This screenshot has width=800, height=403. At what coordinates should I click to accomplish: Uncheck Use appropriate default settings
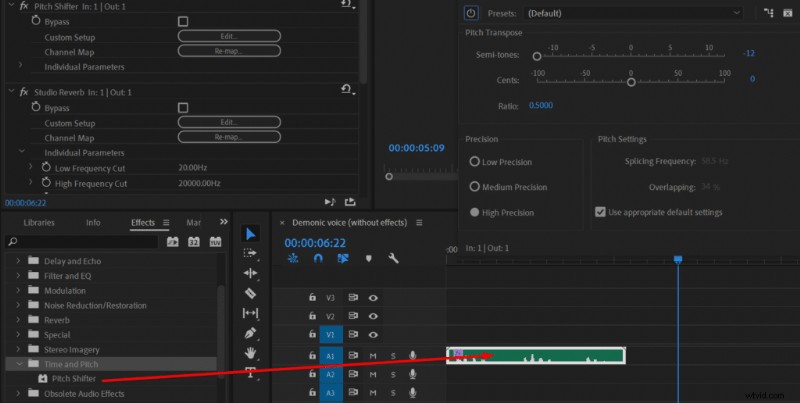click(601, 212)
